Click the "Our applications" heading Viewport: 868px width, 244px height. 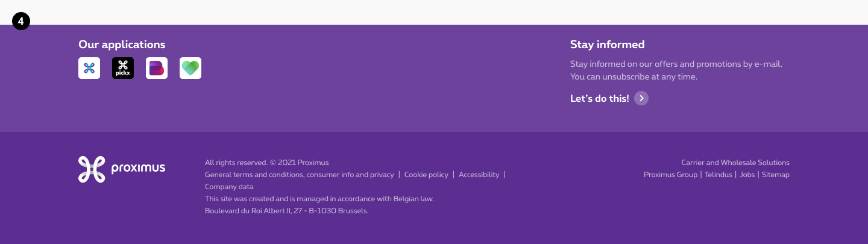[x=122, y=45]
